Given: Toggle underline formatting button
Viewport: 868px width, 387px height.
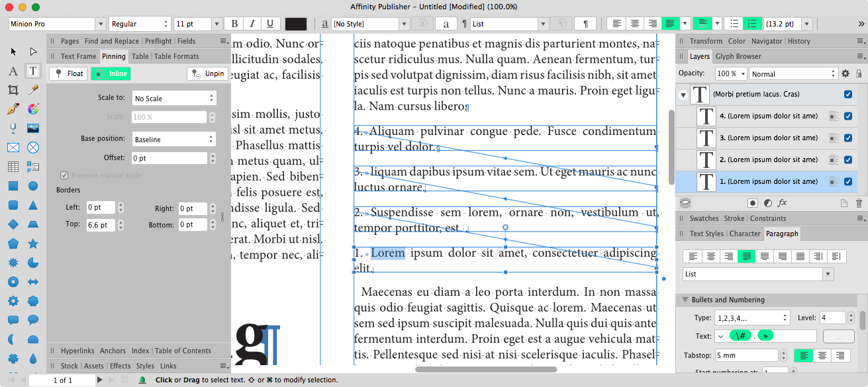Looking at the screenshot, I should [269, 24].
